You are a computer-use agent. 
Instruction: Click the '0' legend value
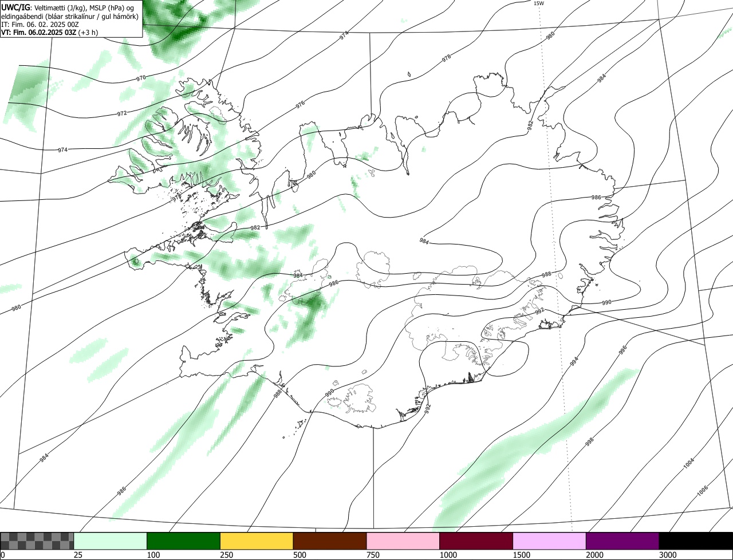point(3,555)
